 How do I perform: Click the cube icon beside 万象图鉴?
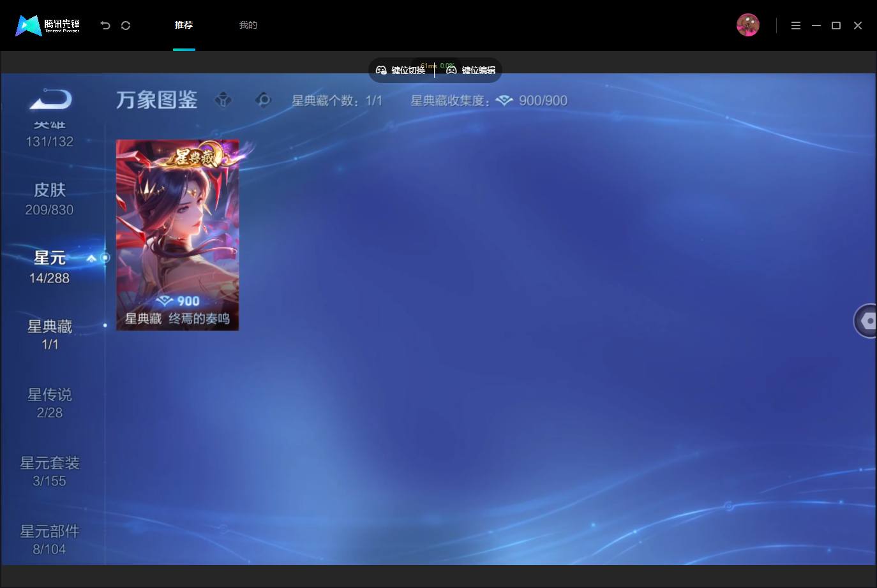pyautogui.click(x=223, y=100)
